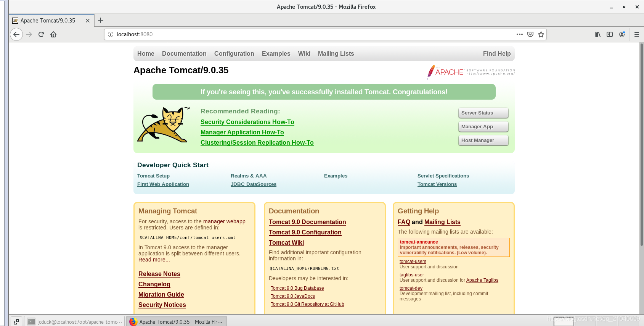The height and width of the screenshot is (326, 644).
Task: Click the Tomcat cat logo image
Action: (x=164, y=124)
